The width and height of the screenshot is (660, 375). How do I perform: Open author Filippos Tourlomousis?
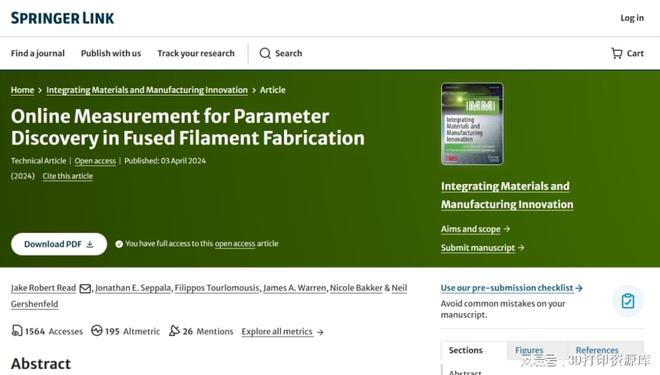click(217, 288)
